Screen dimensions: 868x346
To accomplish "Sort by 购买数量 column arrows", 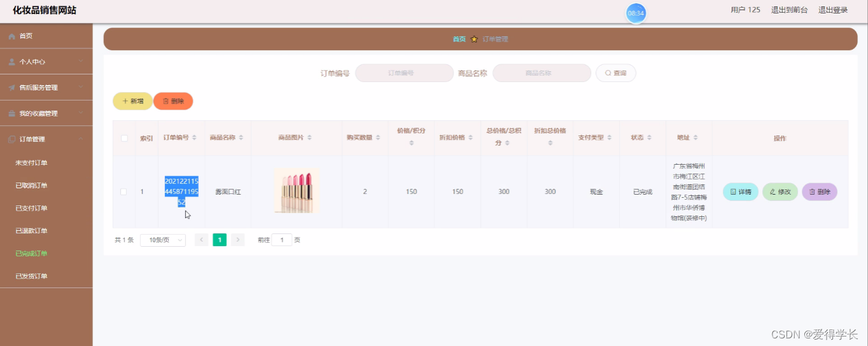I will point(378,138).
